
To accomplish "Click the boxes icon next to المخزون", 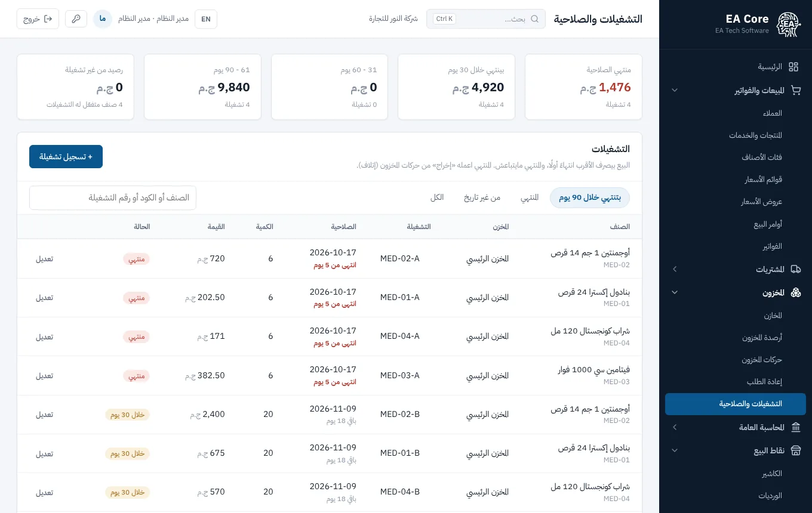I will pos(795,293).
